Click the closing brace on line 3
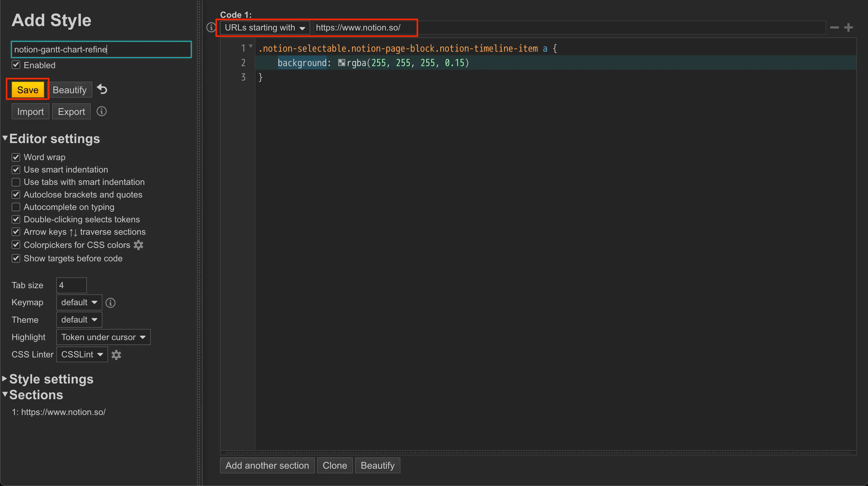 261,77
